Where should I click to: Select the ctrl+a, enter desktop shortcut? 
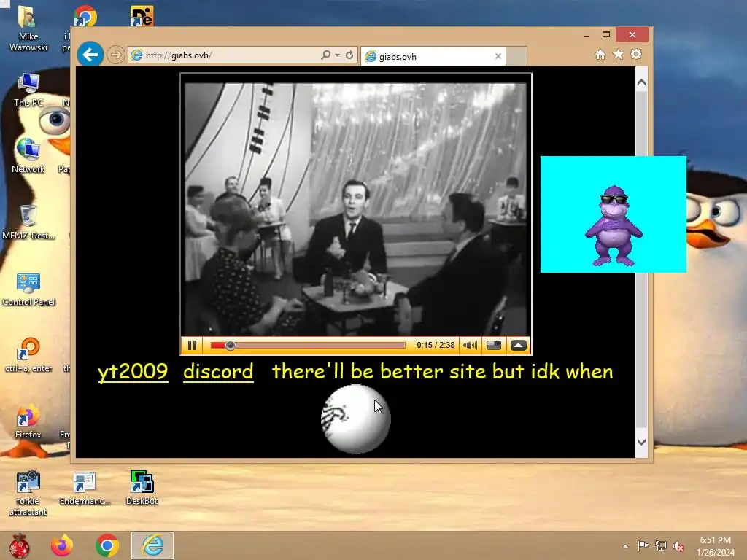(28, 355)
